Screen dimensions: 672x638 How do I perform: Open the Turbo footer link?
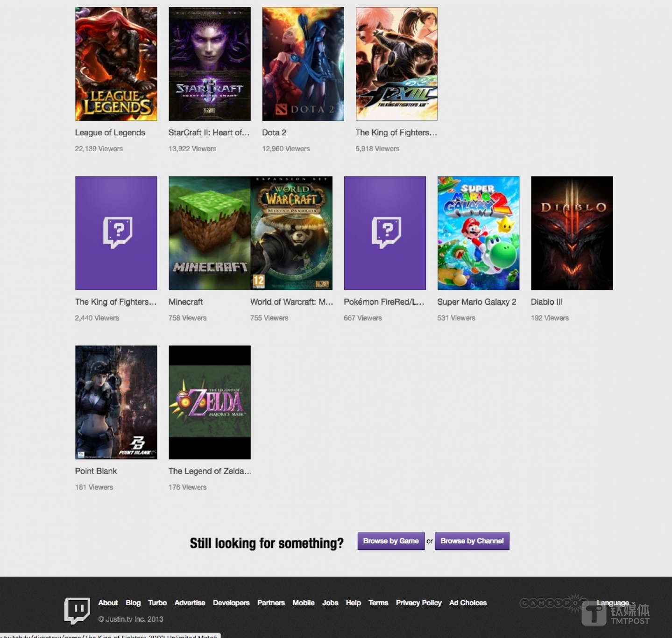[x=157, y=603]
